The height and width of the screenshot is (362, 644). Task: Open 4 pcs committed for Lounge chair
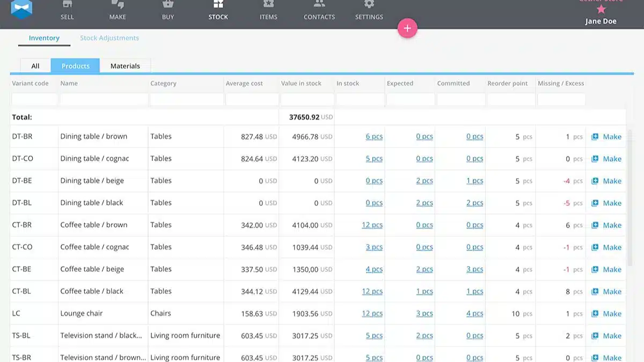(475, 314)
